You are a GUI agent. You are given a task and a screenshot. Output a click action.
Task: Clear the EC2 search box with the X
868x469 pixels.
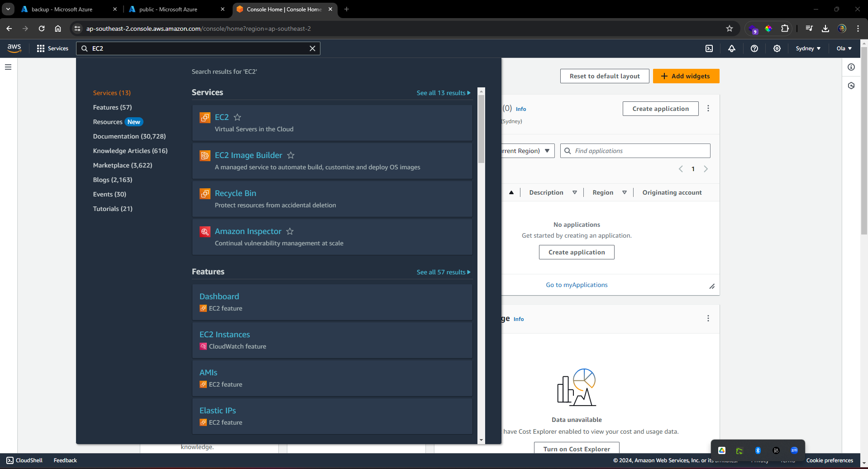click(313, 48)
